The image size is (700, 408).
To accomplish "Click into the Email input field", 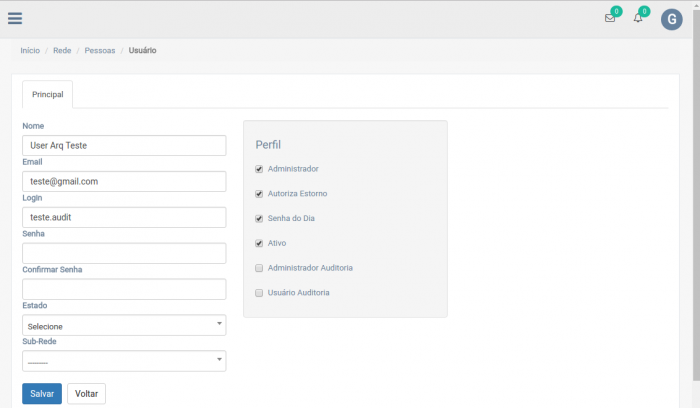I will 124,181.
